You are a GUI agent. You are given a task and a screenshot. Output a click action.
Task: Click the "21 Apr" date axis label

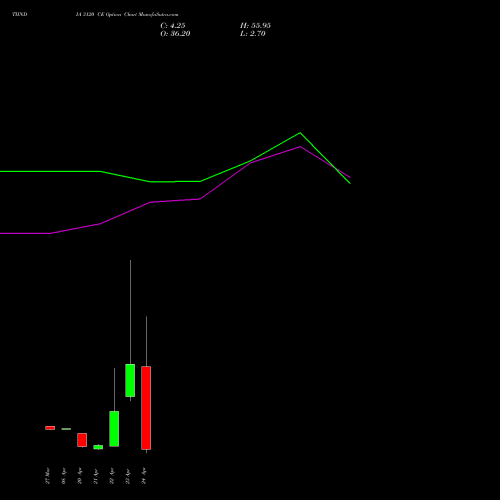96,476
